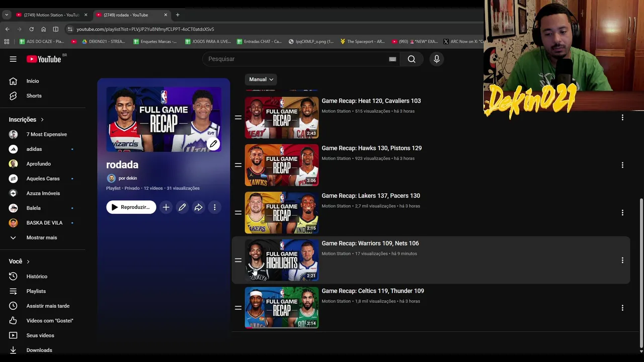Open the YouTube hamburger guide menu
Image resolution: width=644 pixels, height=362 pixels.
[13, 59]
